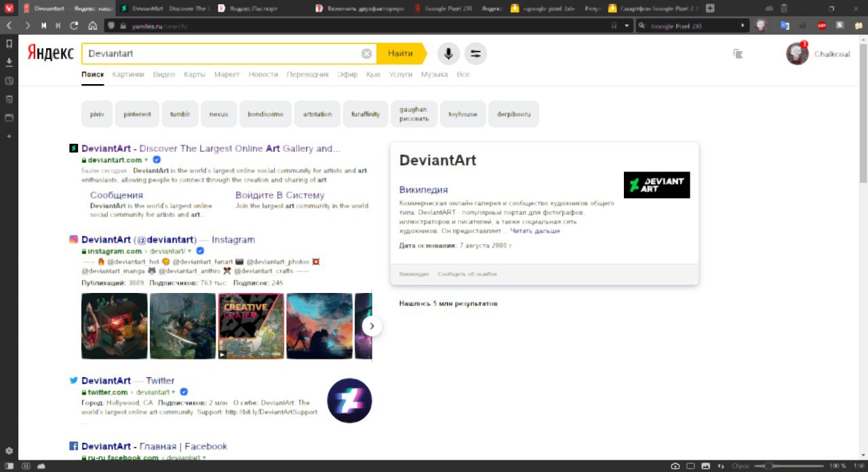The height and width of the screenshot is (472, 868).
Task: Bookmark this page in address bar
Action: (614, 26)
